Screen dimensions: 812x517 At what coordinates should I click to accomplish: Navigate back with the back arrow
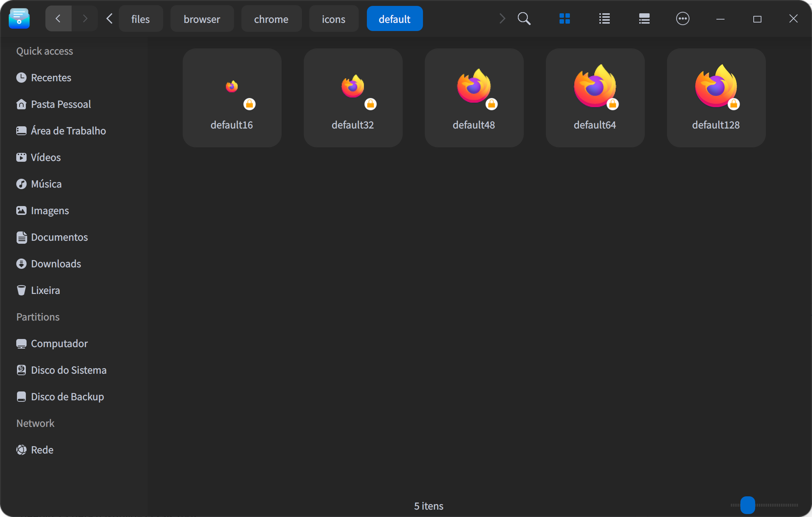pyautogui.click(x=58, y=18)
